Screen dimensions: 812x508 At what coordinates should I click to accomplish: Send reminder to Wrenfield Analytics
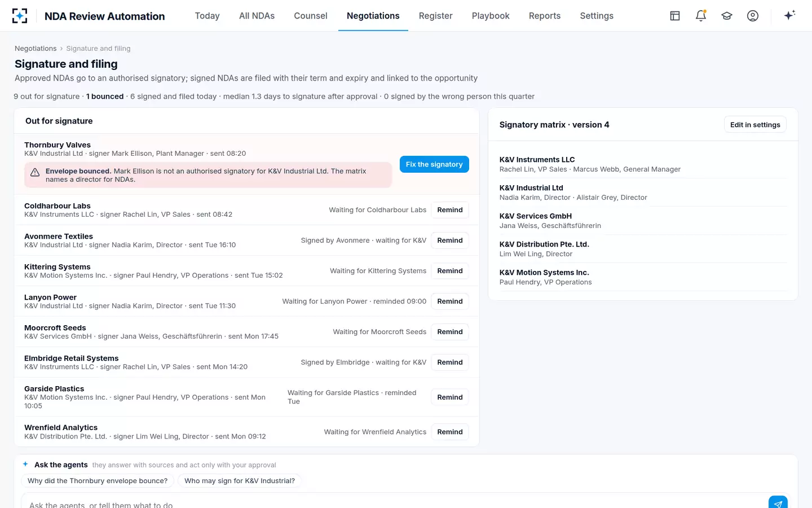(x=450, y=432)
